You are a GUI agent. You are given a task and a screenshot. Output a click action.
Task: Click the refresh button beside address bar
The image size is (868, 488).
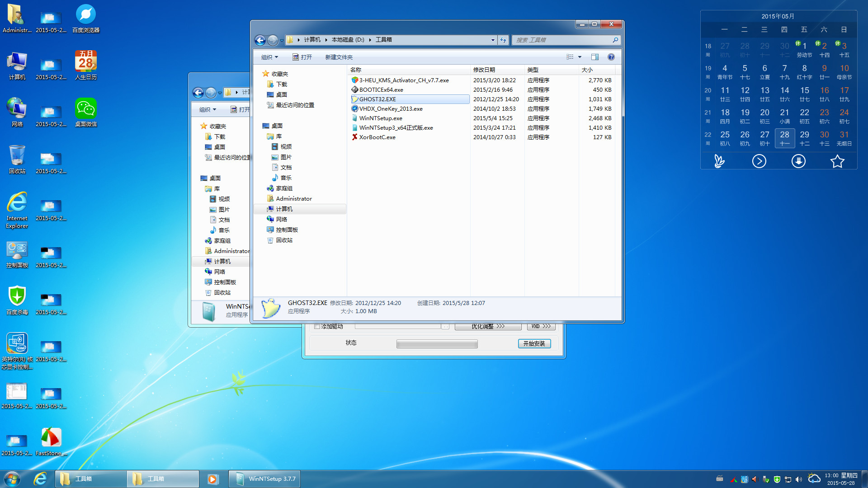tap(503, 40)
